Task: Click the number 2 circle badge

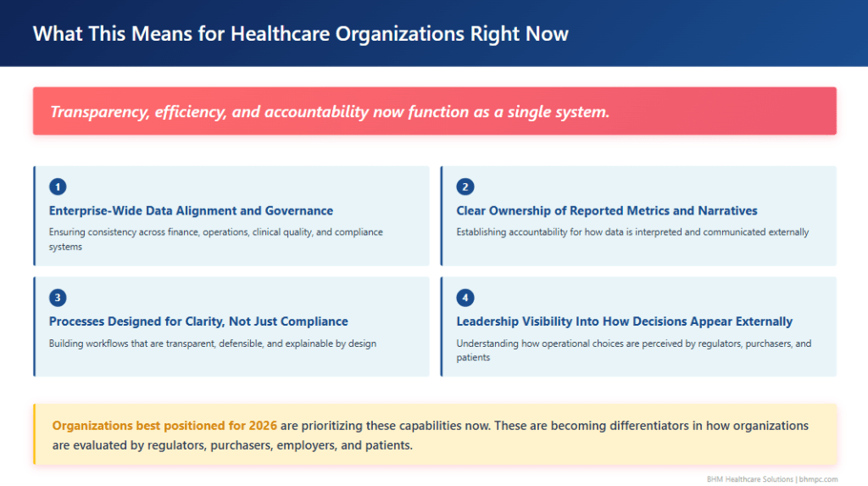Action: (x=465, y=187)
